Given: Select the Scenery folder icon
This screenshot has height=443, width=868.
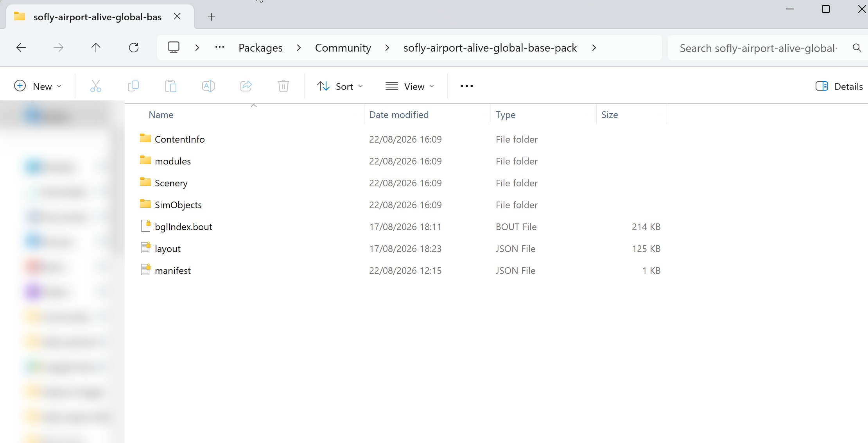Looking at the screenshot, I should click(x=145, y=182).
